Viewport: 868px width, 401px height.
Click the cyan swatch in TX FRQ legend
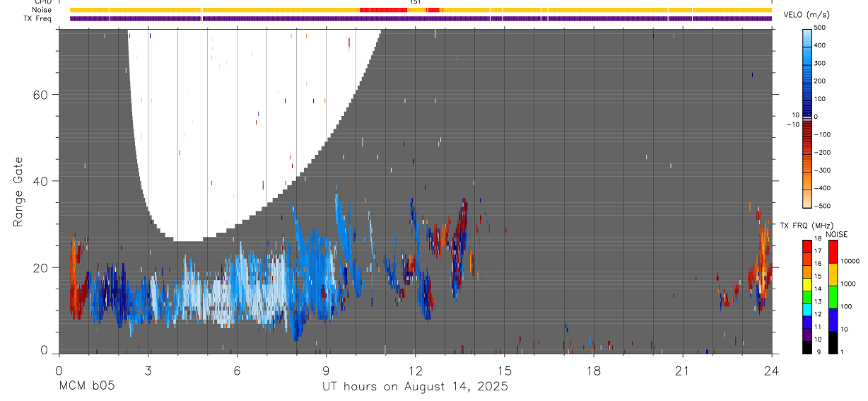(807, 309)
